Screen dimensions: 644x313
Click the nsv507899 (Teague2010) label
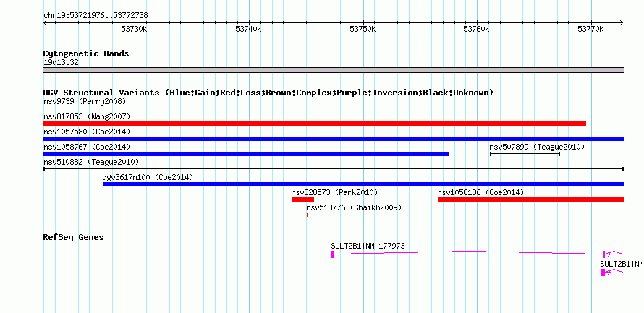(x=537, y=147)
